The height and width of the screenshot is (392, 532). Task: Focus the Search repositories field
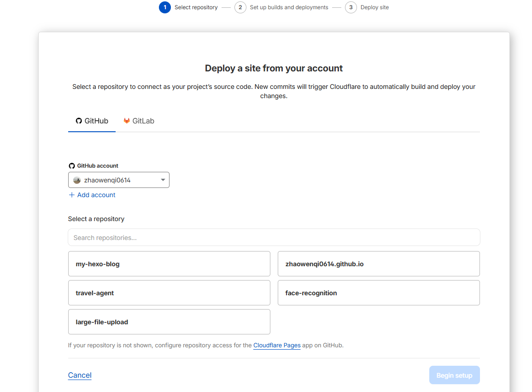point(274,238)
